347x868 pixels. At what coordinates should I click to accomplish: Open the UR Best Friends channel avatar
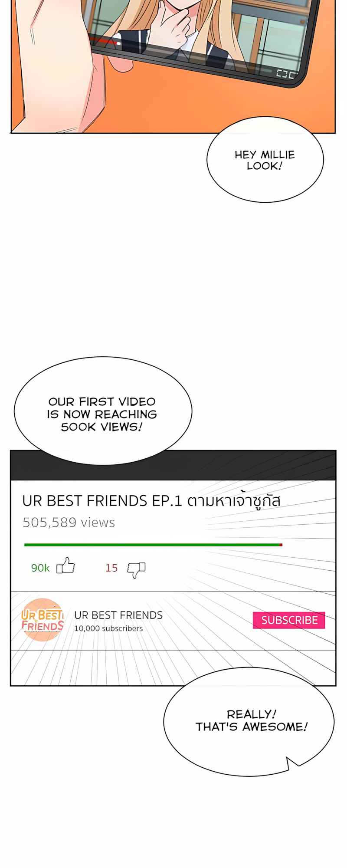click(43, 620)
